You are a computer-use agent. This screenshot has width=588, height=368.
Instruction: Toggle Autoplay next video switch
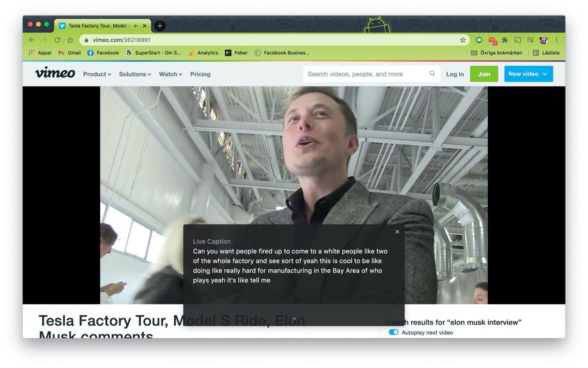[x=394, y=332]
